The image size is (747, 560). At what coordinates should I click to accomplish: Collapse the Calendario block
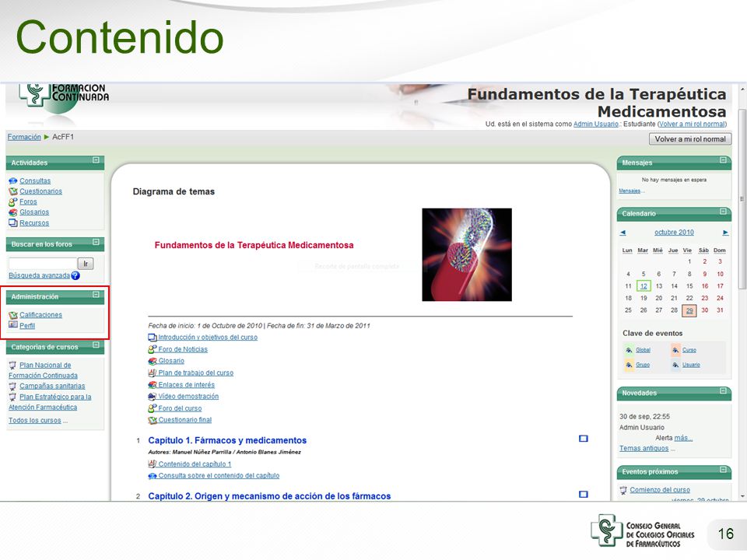click(x=723, y=212)
